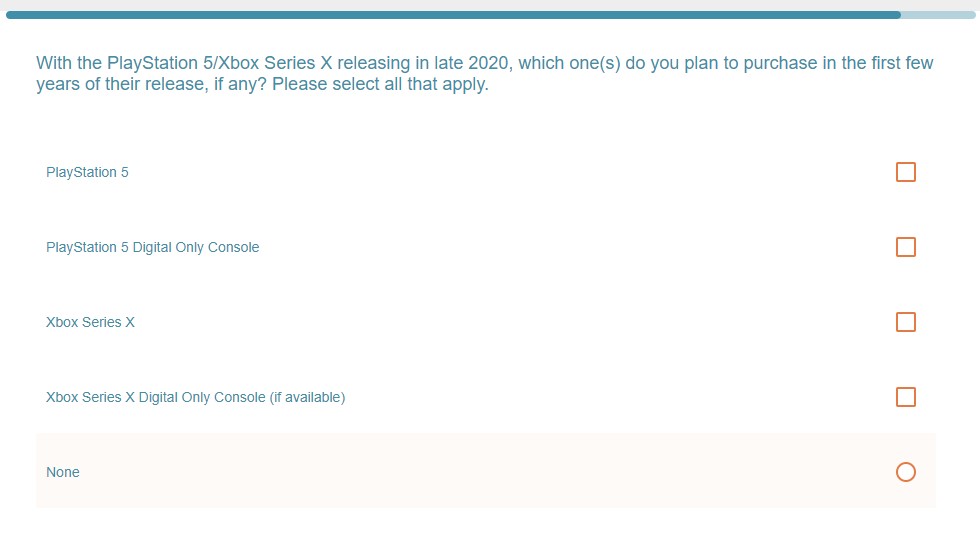The width and height of the screenshot is (980, 536).
Task: Click the unfilled end of the progress bar
Action: (x=938, y=15)
